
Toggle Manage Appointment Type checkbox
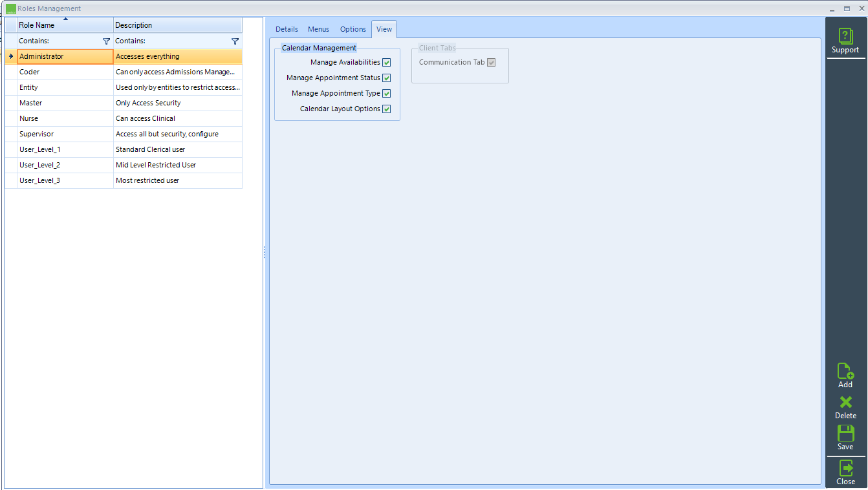tap(387, 94)
